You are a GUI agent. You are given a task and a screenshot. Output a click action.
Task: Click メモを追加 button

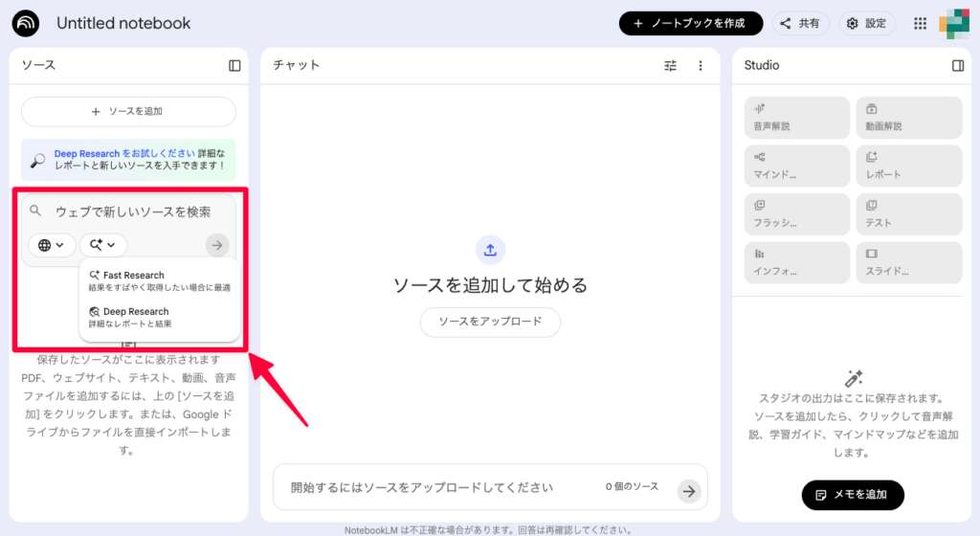click(x=853, y=495)
